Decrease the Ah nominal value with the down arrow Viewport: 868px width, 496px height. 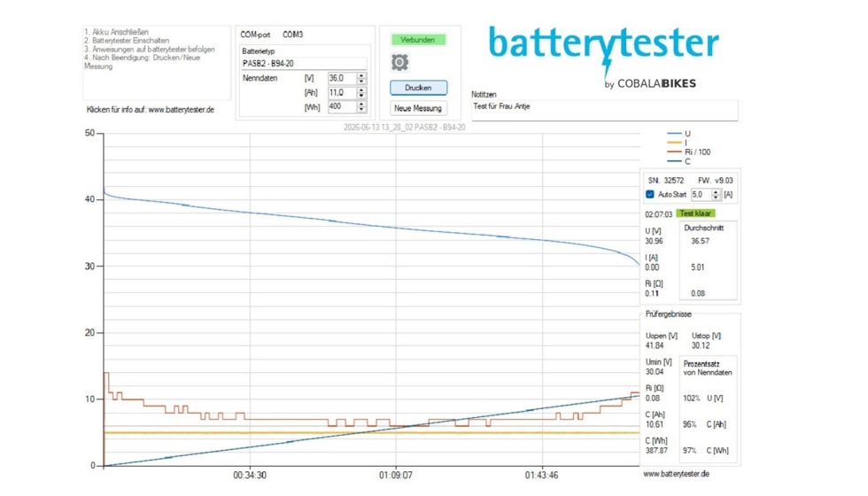361,96
